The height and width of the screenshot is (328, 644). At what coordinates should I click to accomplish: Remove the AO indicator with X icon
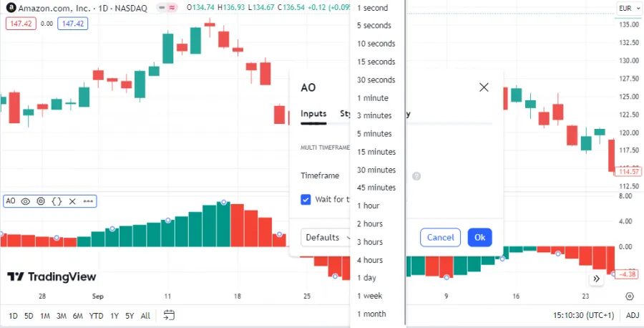pyautogui.click(x=72, y=201)
